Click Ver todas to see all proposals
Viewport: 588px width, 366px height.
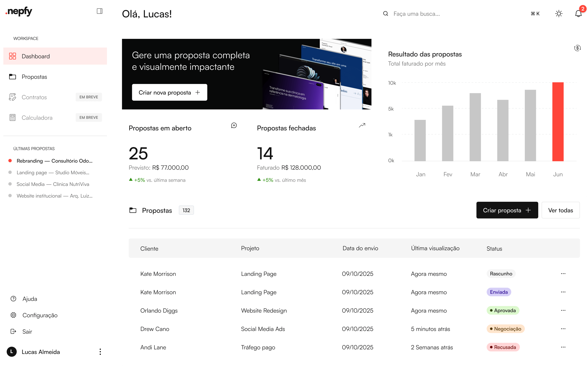pos(561,210)
